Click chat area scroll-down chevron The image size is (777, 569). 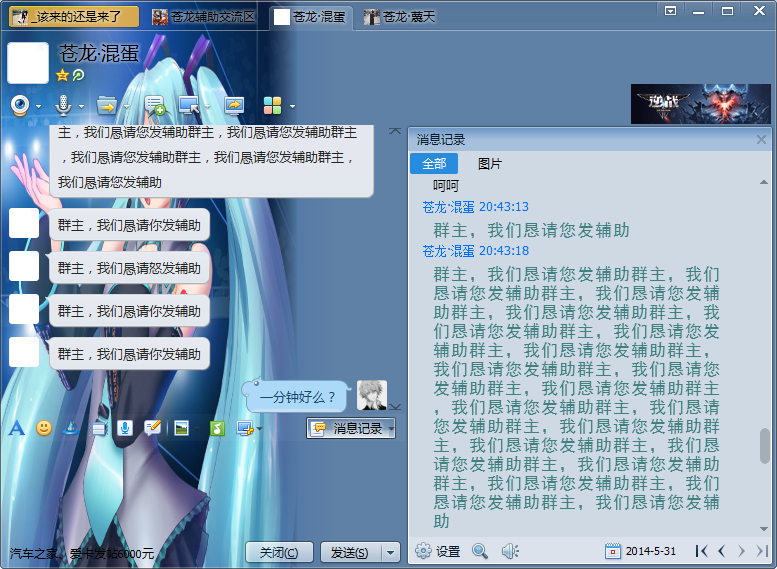tap(395, 407)
